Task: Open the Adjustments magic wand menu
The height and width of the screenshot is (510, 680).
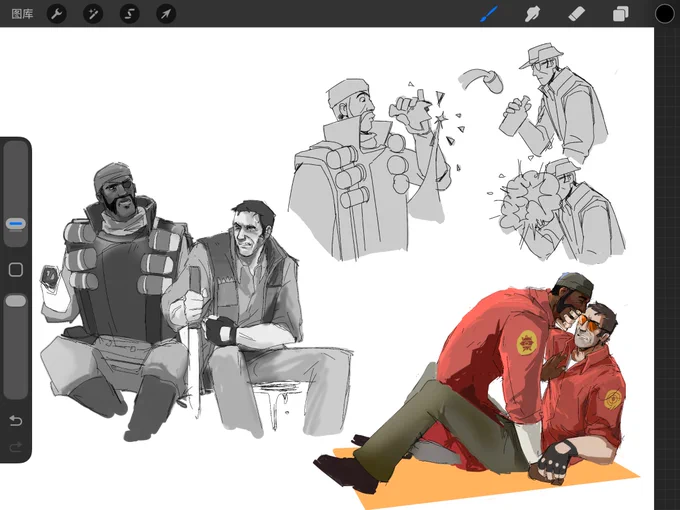Action: coord(93,14)
